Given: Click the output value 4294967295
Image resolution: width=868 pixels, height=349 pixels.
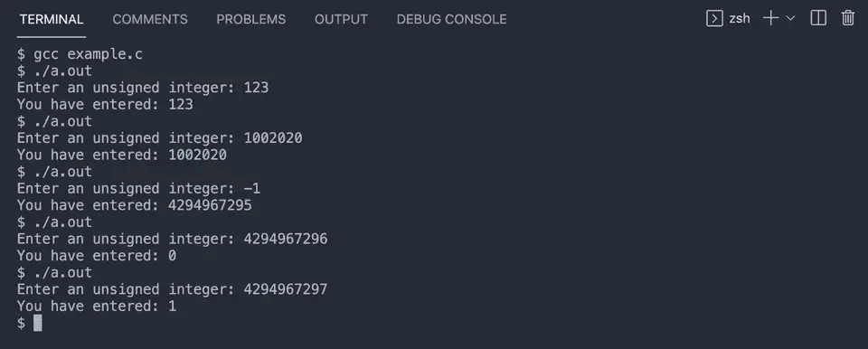Looking at the screenshot, I should point(210,205).
